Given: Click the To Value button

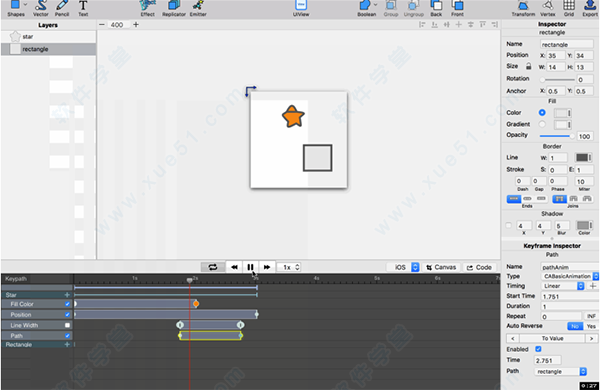Looking at the screenshot, I should [x=552, y=338].
